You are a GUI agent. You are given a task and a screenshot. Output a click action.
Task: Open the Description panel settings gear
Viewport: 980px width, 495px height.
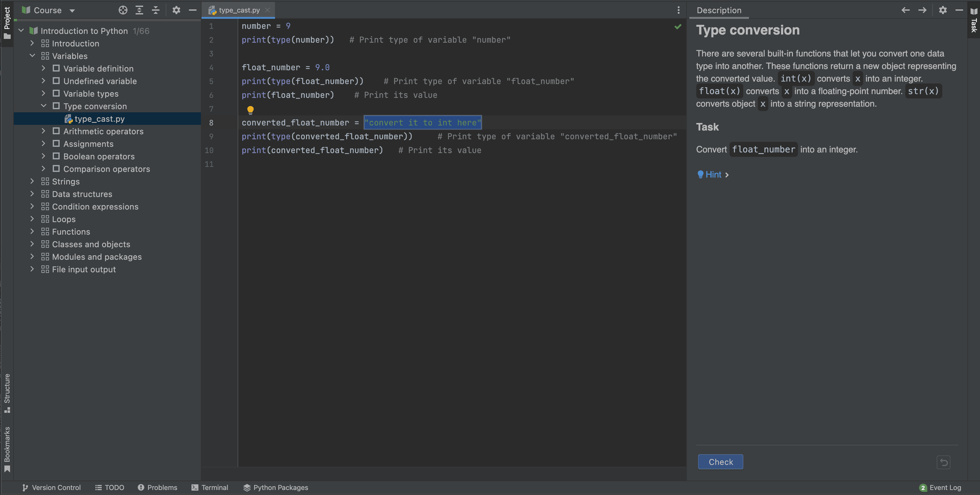[x=943, y=10]
